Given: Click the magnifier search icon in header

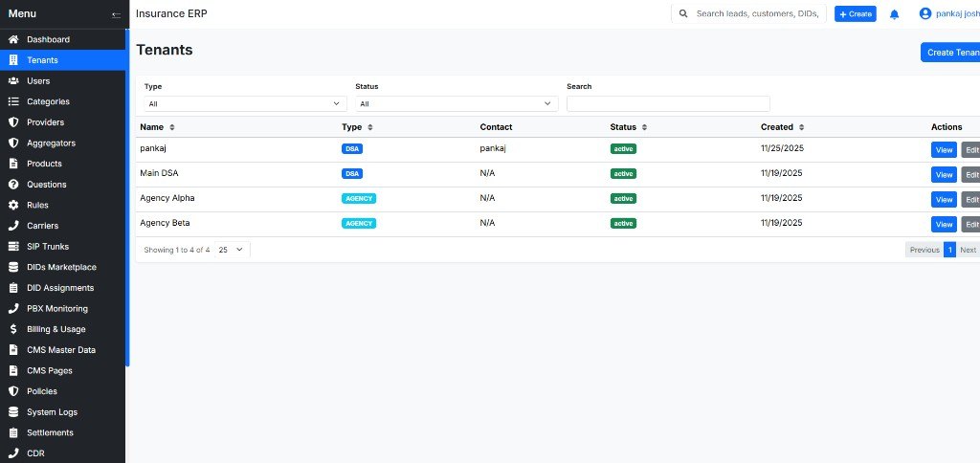Looking at the screenshot, I should (683, 13).
